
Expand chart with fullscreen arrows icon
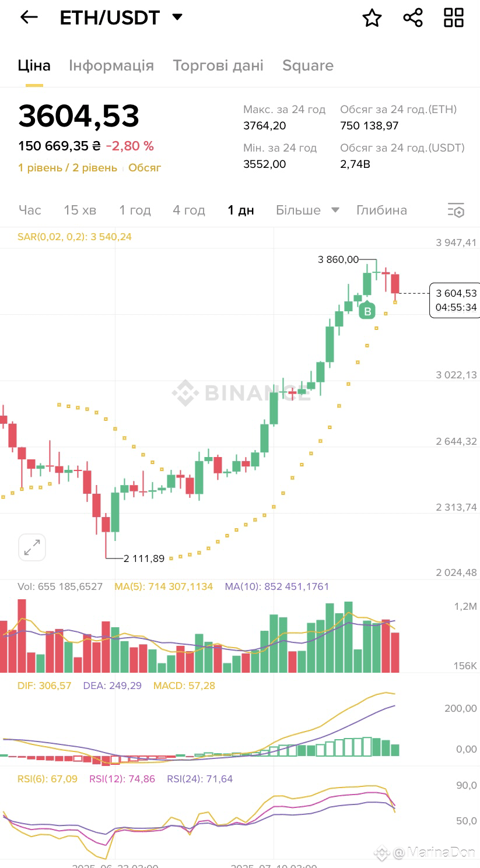pos(32,547)
